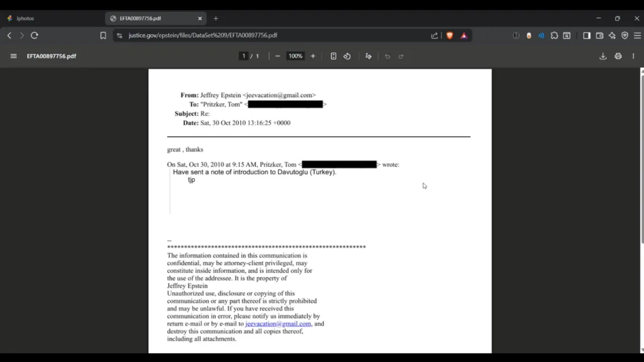Zoom out the PDF with minus
644x362 pixels.
(277, 56)
